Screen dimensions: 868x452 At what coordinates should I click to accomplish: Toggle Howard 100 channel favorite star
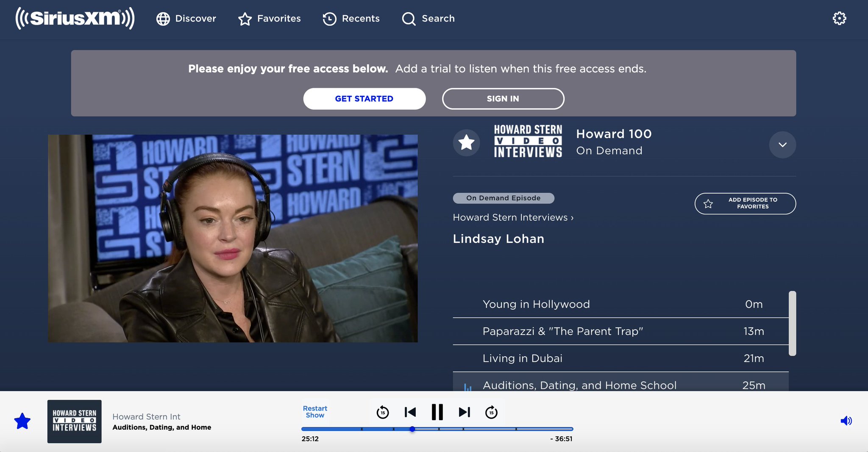click(x=466, y=142)
